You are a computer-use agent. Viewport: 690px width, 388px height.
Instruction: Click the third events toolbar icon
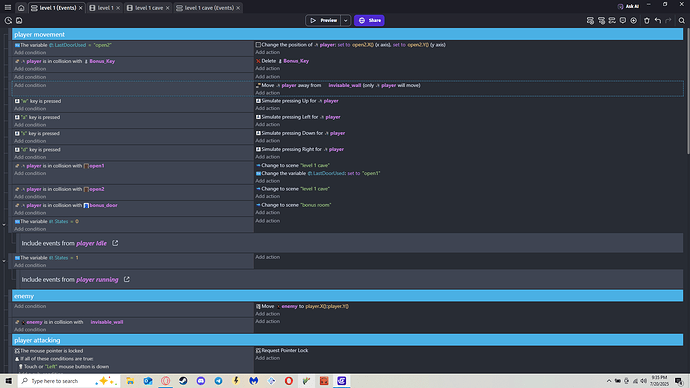(x=612, y=20)
